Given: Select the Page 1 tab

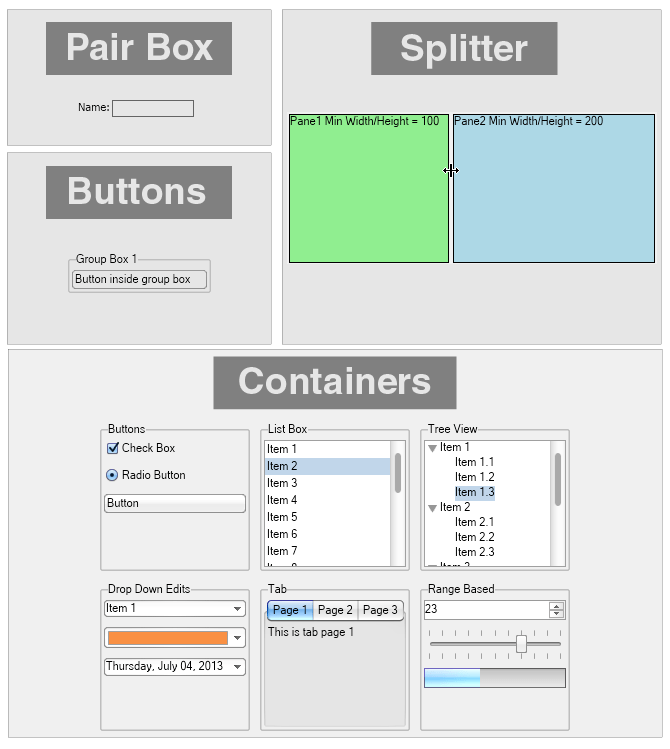Looking at the screenshot, I should tap(290, 610).
